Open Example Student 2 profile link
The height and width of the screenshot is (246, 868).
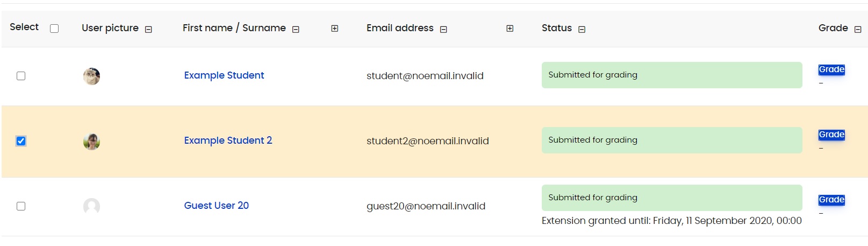click(228, 140)
